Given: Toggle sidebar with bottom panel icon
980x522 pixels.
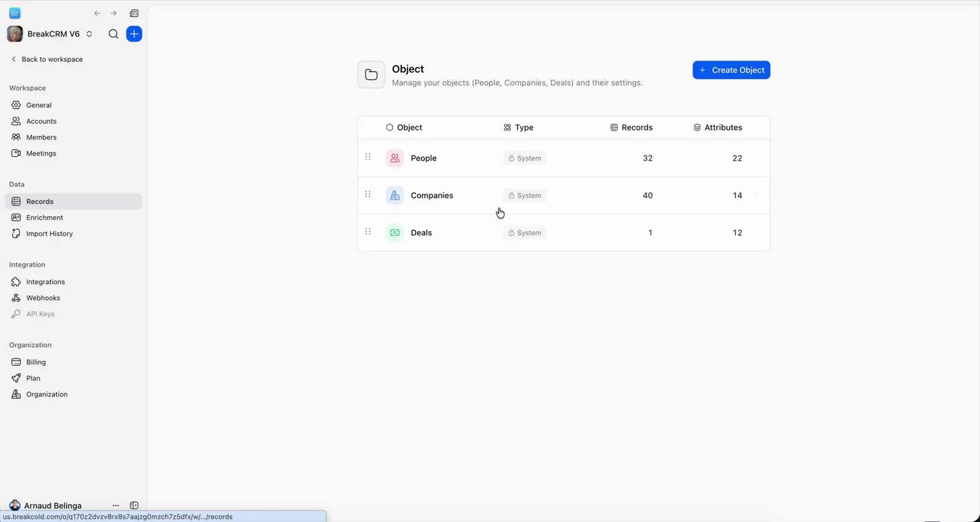Looking at the screenshot, I should 134,505.
